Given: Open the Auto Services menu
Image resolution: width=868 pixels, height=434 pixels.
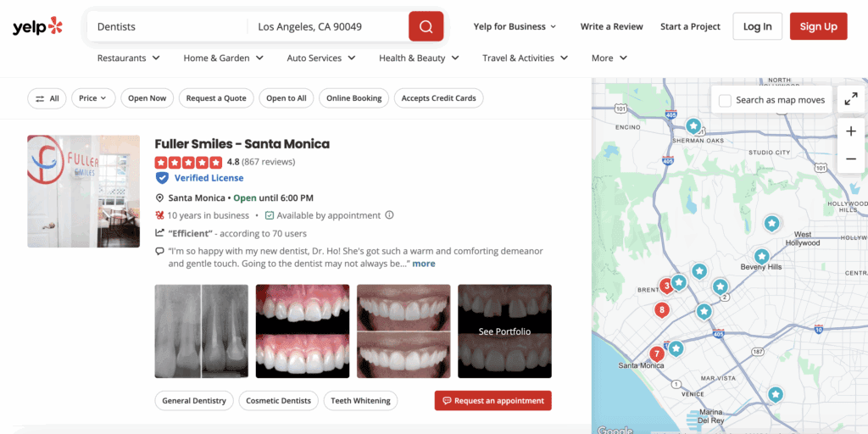Looking at the screenshot, I should click(x=321, y=58).
